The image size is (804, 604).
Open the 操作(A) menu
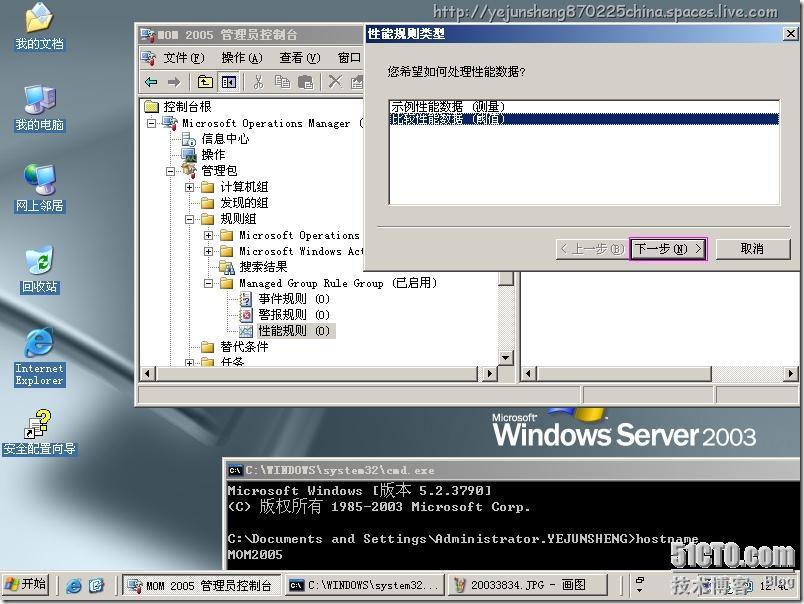[x=242, y=58]
